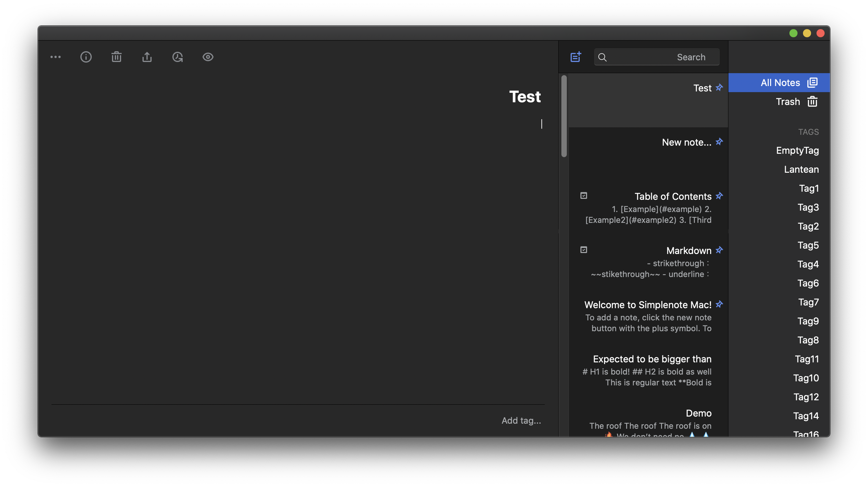This screenshot has width=868, height=487.
Task: Toggle markdown preview with the eye icon
Action: click(208, 57)
